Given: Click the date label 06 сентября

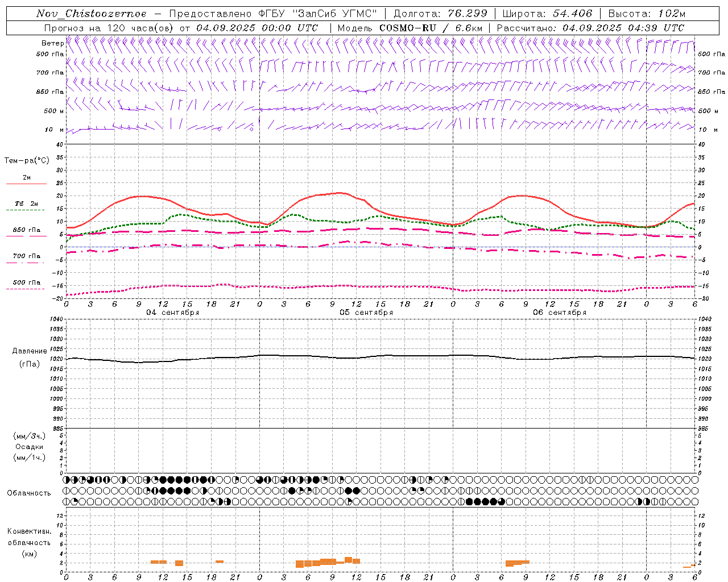Looking at the screenshot, I should [560, 313].
